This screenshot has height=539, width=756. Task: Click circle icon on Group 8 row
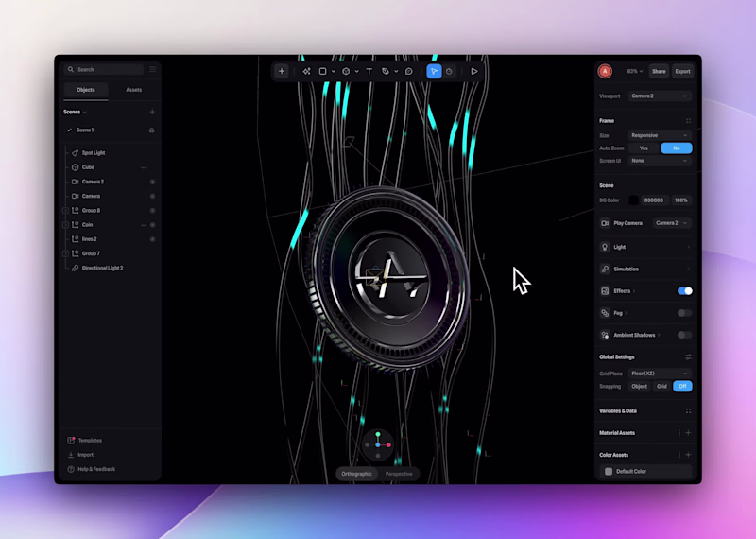point(152,211)
